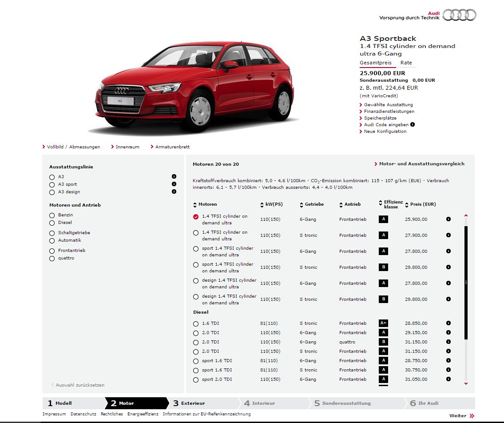The height and width of the screenshot is (423, 504).
Task: Click the info icon beside A3 sport
Action: point(173,184)
